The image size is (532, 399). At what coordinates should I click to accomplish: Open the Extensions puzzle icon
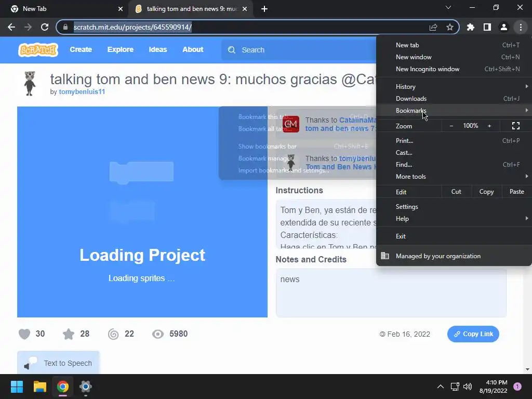pos(470,27)
